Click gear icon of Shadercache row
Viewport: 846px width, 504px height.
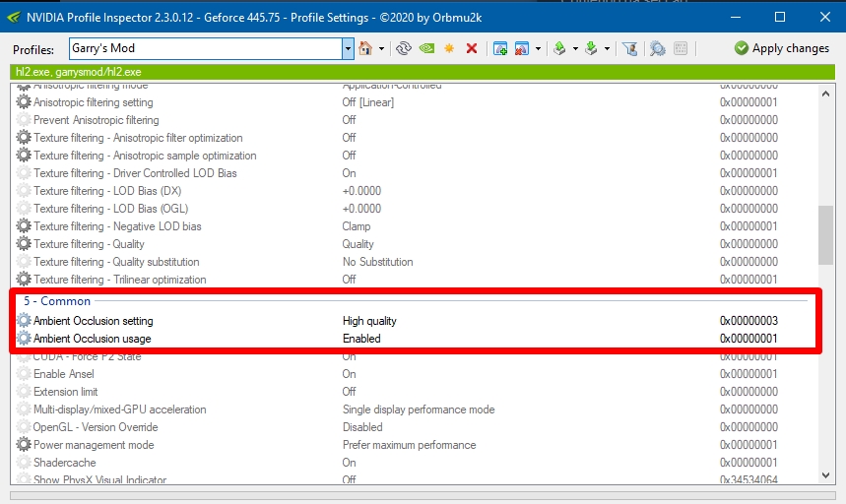[x=24, y=463]
